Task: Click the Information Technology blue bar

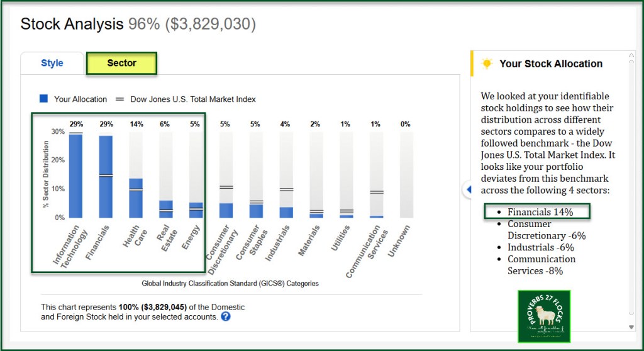Action: click(x=75, y=176)
